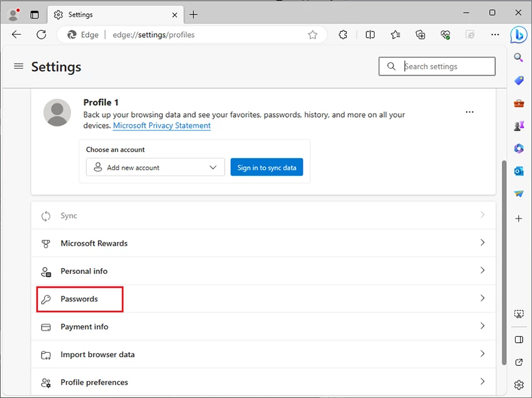The image size is (532, 398).
Task: Open Import browser data entry
Action: coord(263,355)
